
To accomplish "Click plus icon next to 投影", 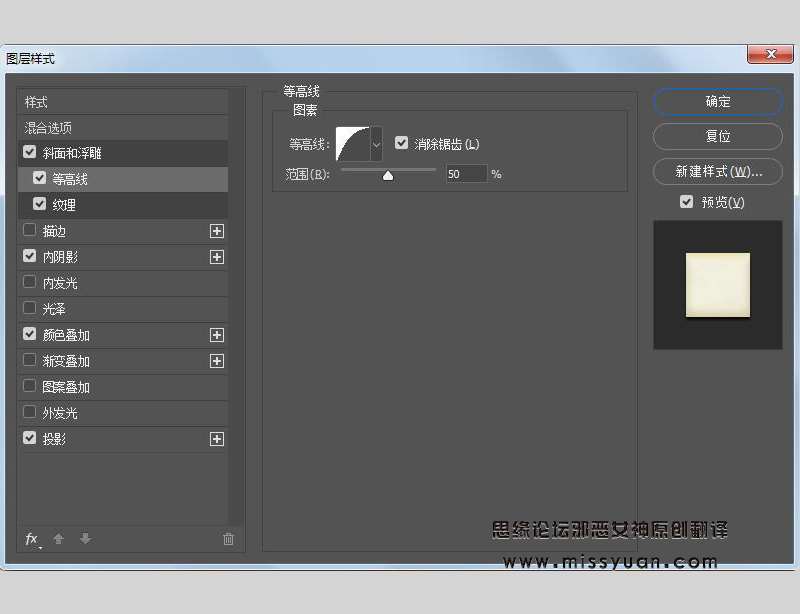I will (216, 439).
